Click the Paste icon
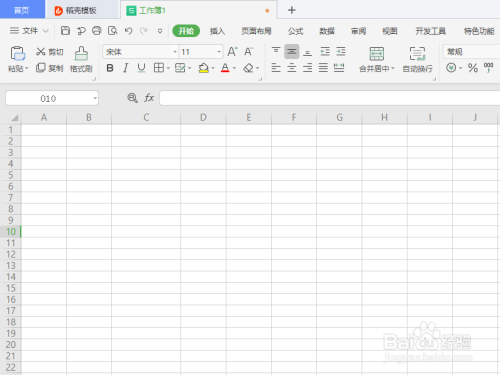The width and height of the screenshot is (500, 375). pos(17,53)
